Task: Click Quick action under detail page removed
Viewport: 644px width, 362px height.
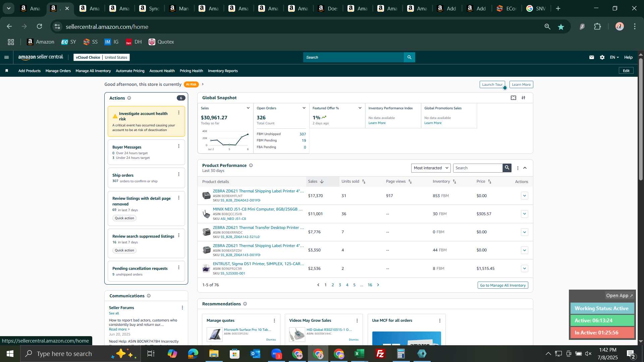Action: coord(124,218)
